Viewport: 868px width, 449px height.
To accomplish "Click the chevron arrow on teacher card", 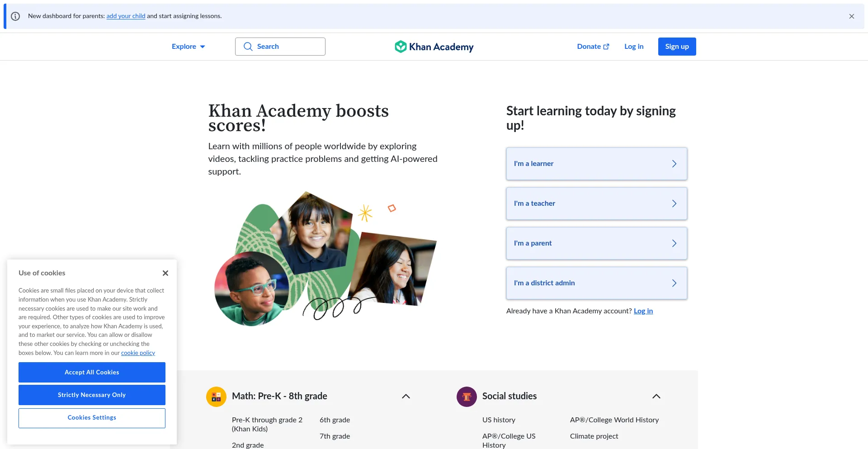I will [674, 203].
